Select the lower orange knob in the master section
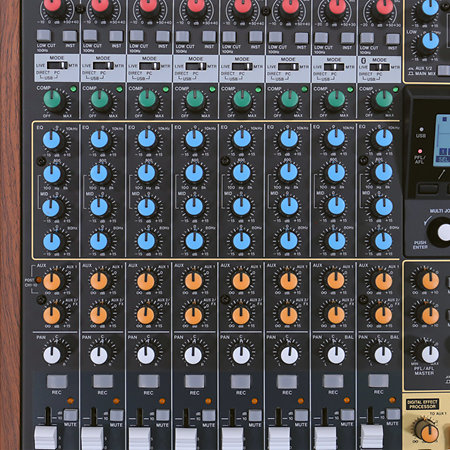450x450 pixels. (430, 315)
